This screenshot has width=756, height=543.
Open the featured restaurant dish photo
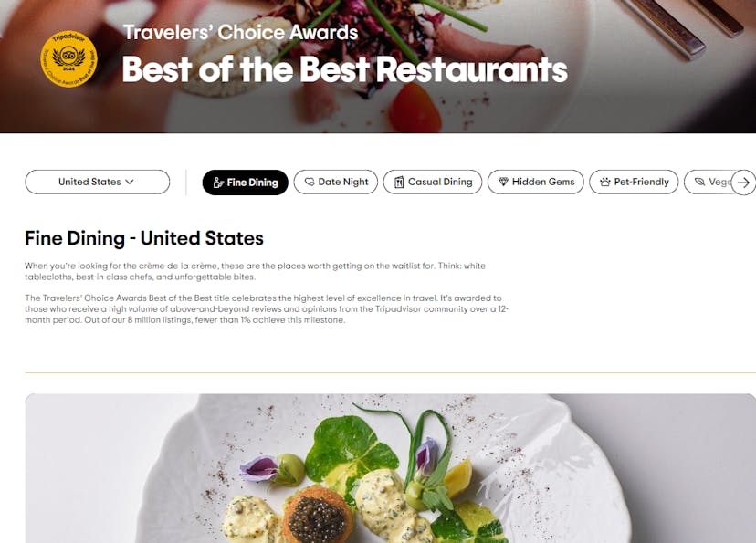pyautogui.click(x=391, y=468)
